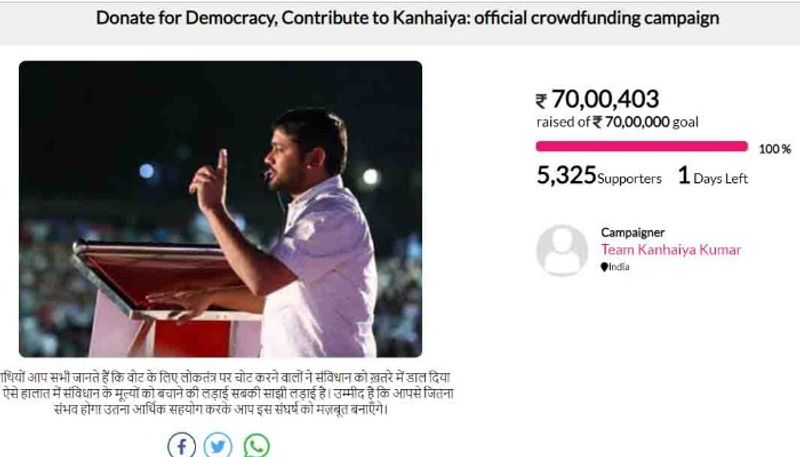This screenshot has width=800, height=457.
Task: Click the rupee symbol before 70,00,403
Action: tap(542, 100)
